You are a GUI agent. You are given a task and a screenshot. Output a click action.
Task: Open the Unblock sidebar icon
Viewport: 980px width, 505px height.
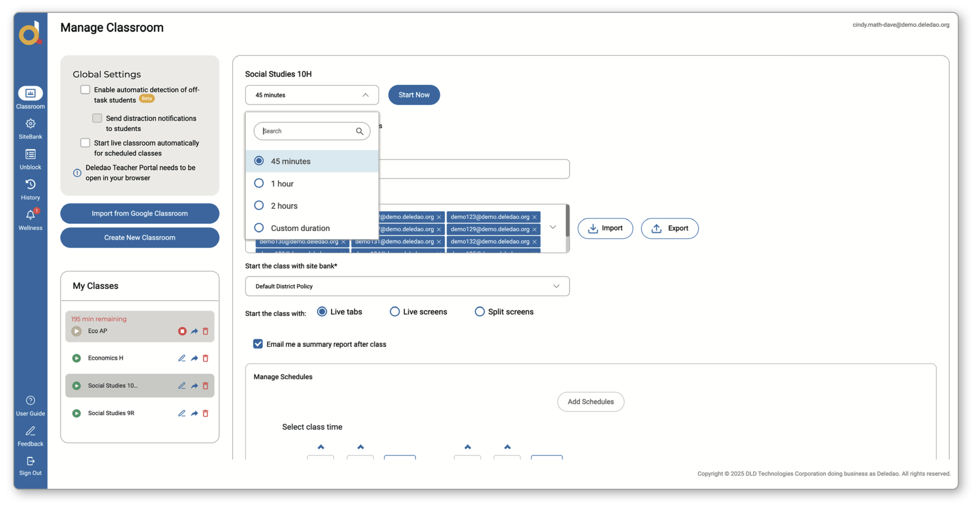(30, 155)
